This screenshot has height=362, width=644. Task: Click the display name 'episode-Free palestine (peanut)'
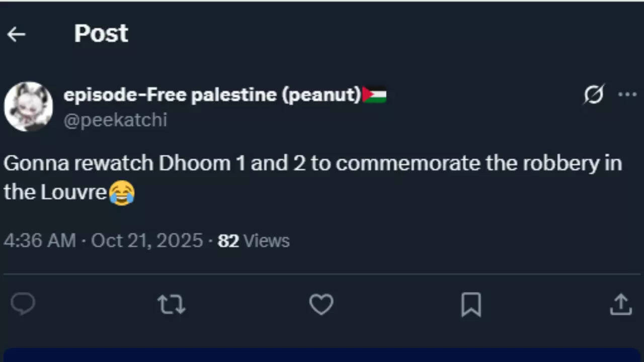(212, 95)
